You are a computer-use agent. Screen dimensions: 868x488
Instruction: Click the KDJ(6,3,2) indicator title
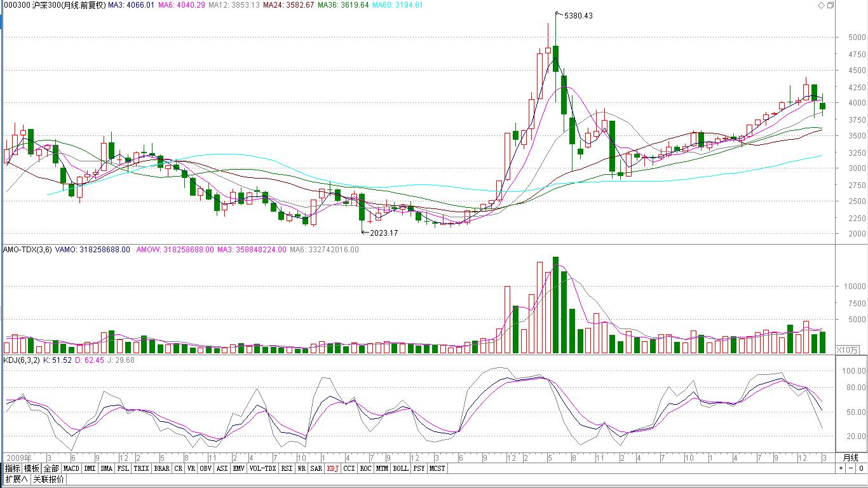[x=22, y=360]
